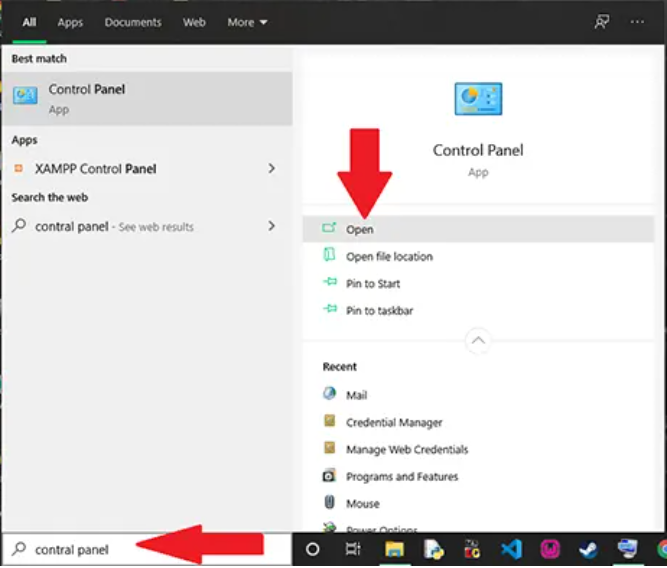Open Task View from taskbar

click(x=353, y=549)
